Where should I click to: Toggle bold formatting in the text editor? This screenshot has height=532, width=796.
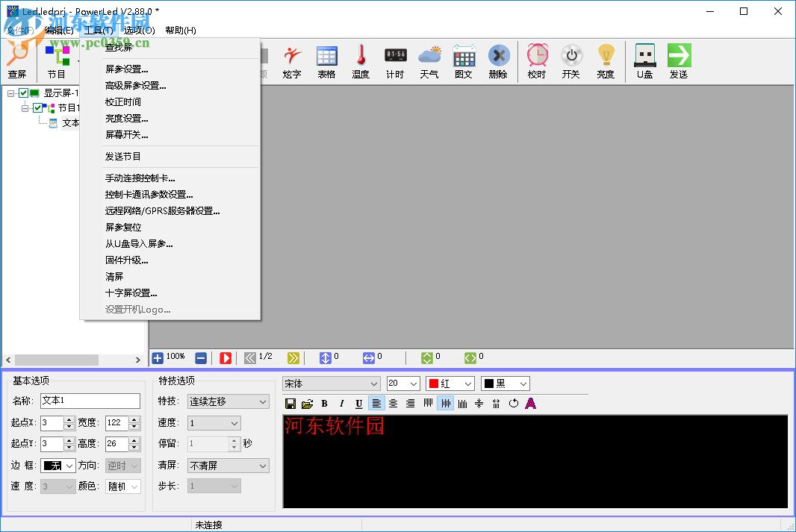(x=324, y=404)
